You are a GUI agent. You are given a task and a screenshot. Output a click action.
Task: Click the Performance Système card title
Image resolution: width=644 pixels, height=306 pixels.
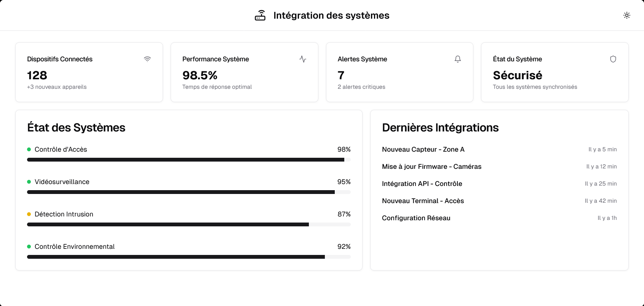coord(216,59)
